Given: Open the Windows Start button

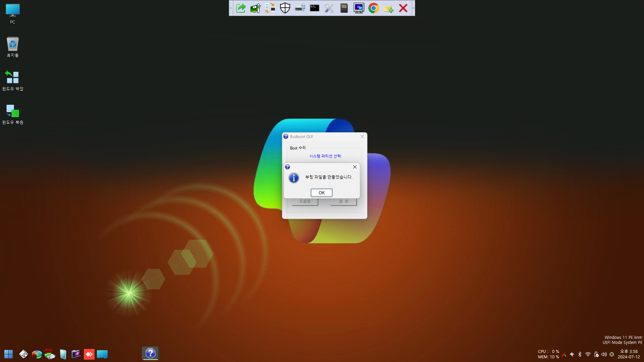Looking at the screenshot, I should pyautogui.click(x=9, y=354).
